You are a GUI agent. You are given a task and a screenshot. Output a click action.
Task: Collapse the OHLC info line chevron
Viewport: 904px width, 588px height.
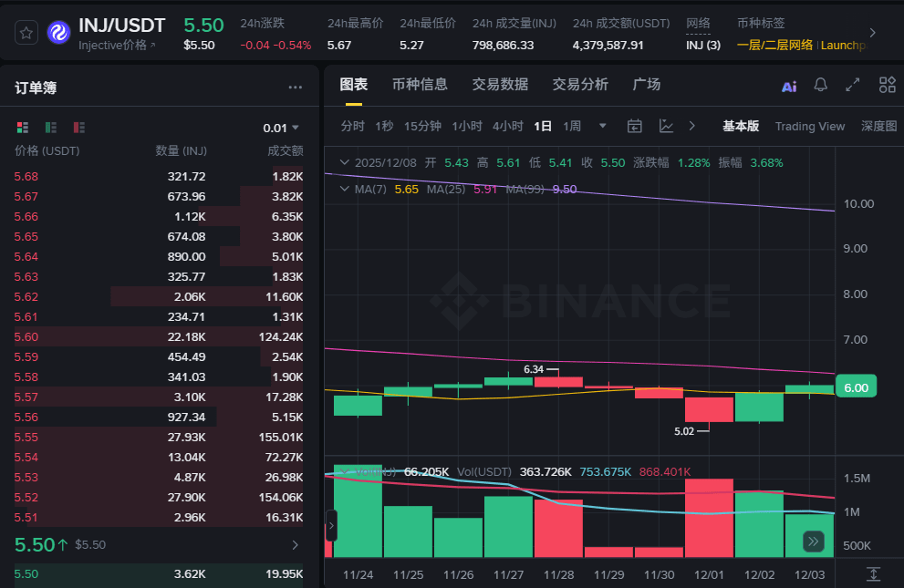tap(344, 162)
